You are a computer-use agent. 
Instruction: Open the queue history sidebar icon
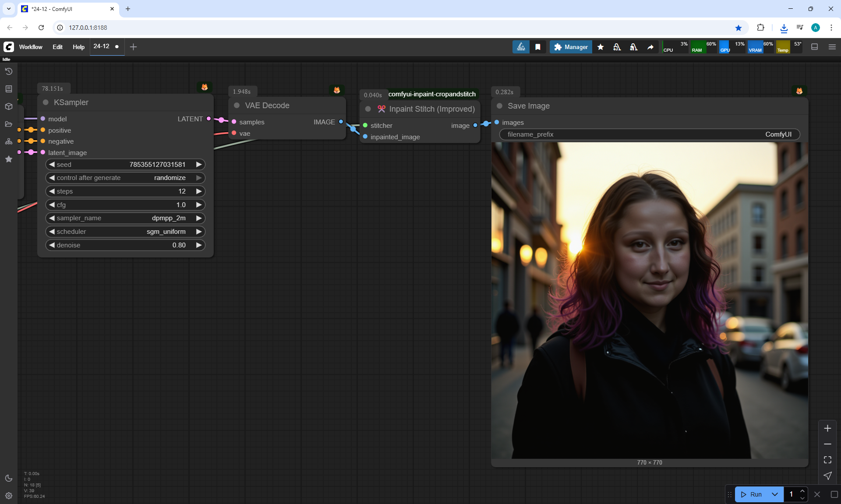[9, 71]
